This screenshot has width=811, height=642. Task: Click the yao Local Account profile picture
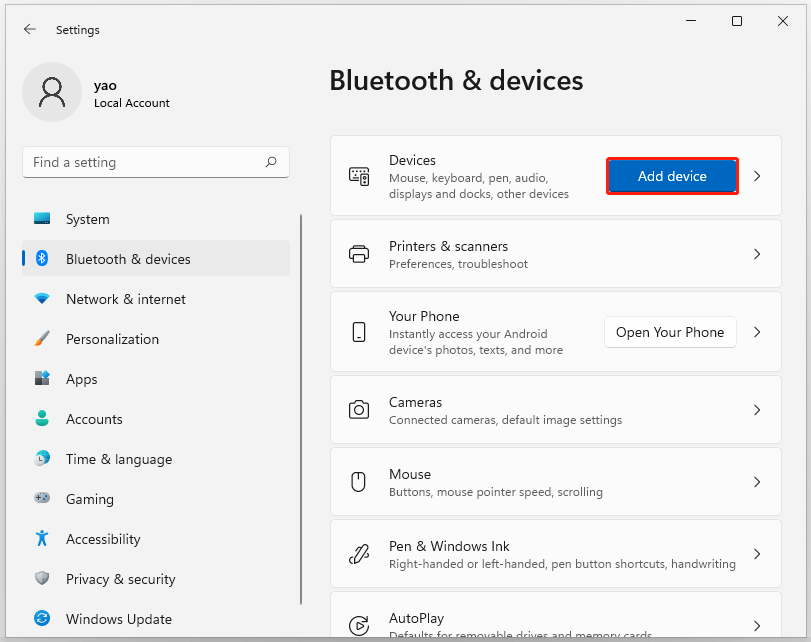pyautogui.click(x=52, y=91)
